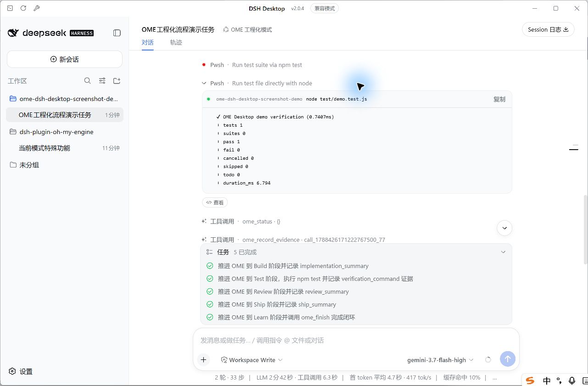
Task: Open the Workspace Write permission dropdown
Action: [252, 360]
